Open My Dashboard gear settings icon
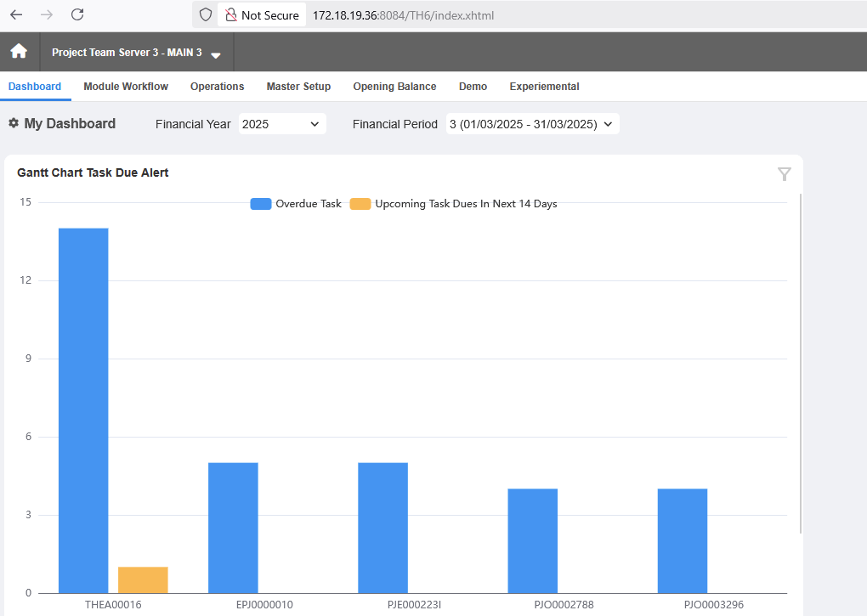 click(x=14, y=123)
